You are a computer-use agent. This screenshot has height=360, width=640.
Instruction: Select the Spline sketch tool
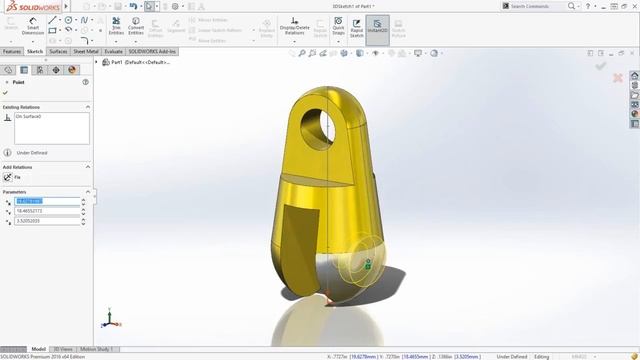(x=84, y=20)
